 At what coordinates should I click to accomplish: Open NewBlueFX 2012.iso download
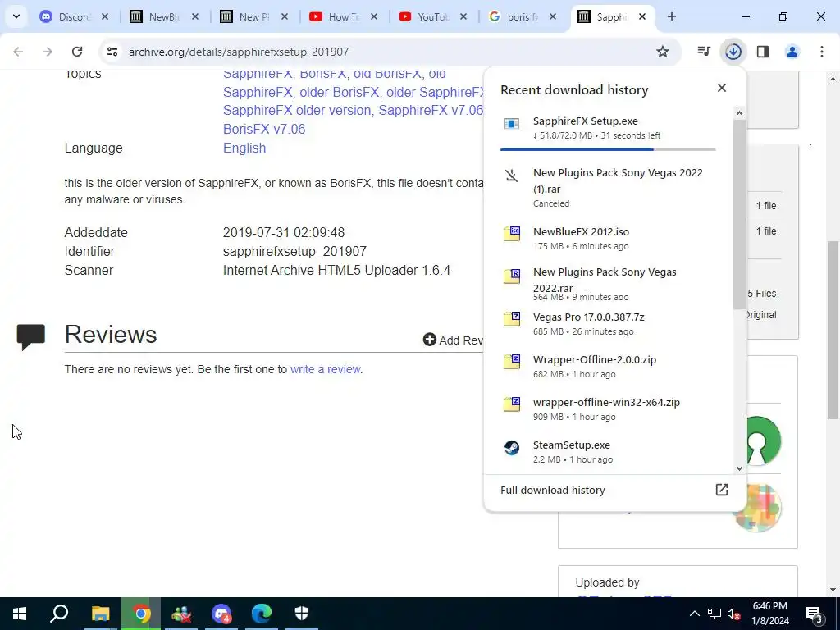(x=608, y=239)
